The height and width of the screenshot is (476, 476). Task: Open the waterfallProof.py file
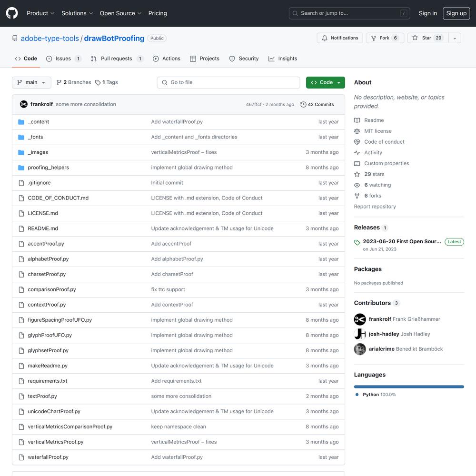48,457
